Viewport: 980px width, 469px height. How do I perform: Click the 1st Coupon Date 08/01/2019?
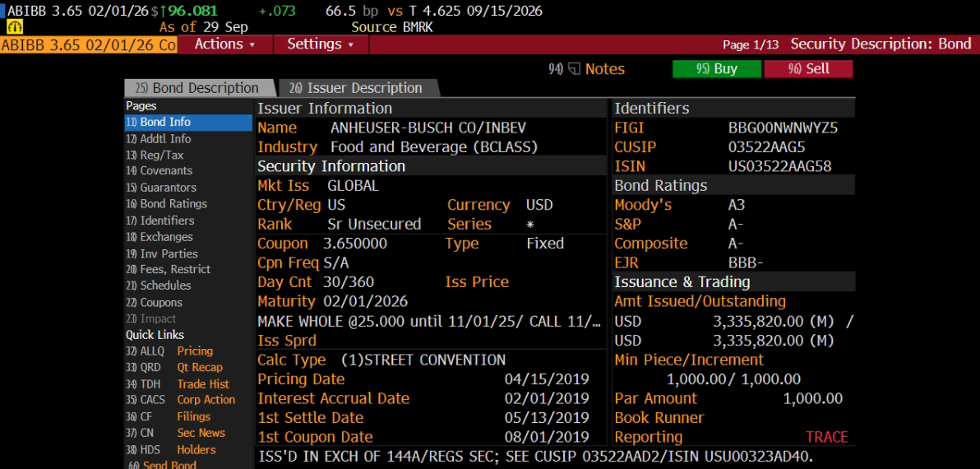pyautogui.click(x=547, y=437)
